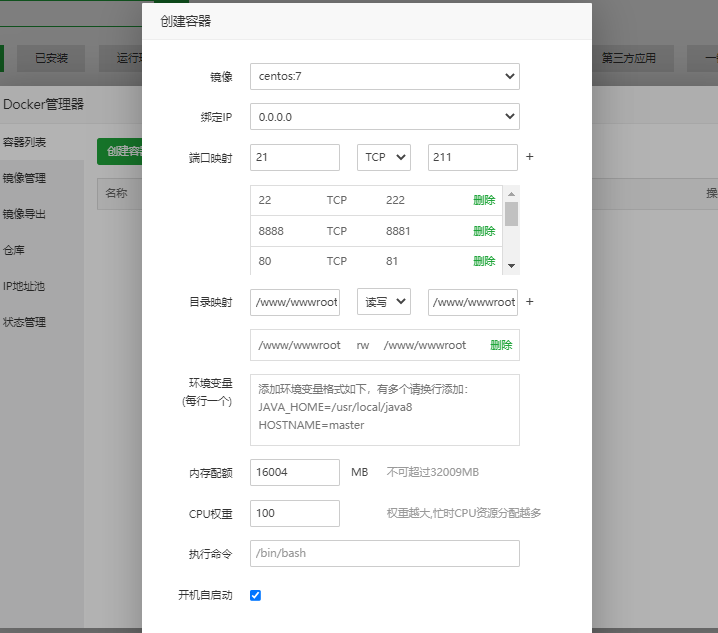Switch to the 已安装 tab
The width and height of the screenshot is (718, 633).
[x=52, y=58]
